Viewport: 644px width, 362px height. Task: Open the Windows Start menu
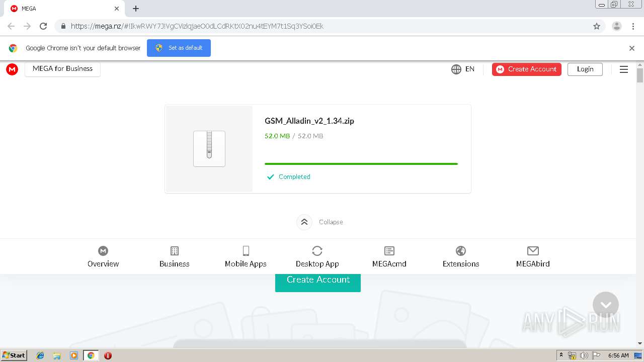pos(14,355)
